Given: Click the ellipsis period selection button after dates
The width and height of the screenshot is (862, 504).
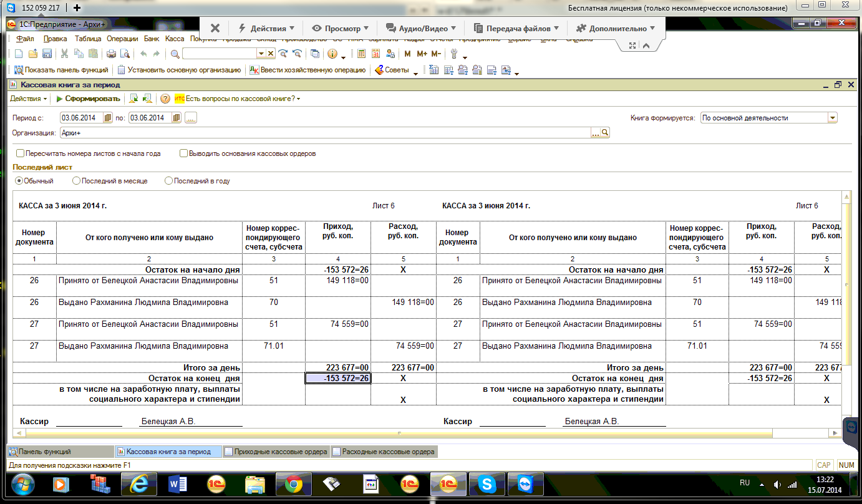Looking at the screenshot, I should click(x=191, y=117).
